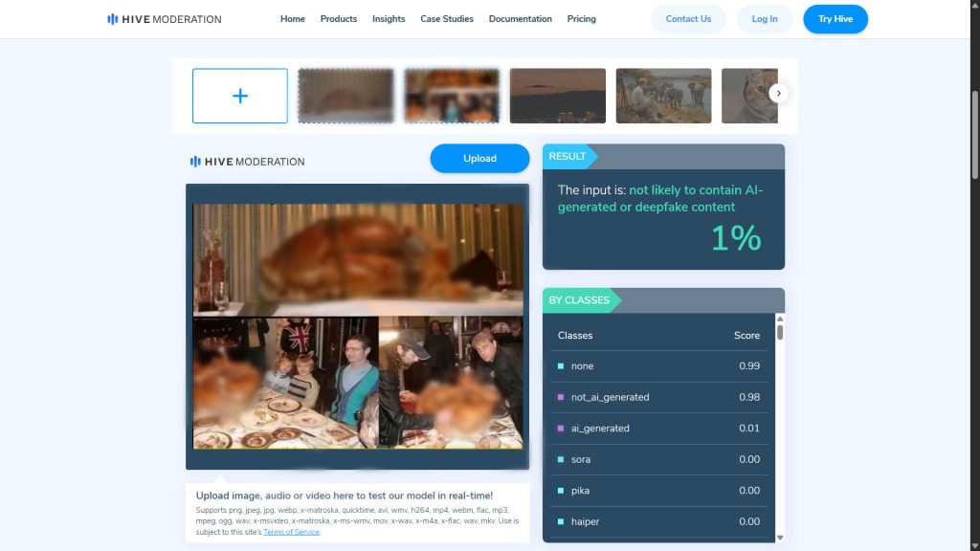Open the Documentation nav item
This screenshot has height=551, width=980.
tap(520, 19)
